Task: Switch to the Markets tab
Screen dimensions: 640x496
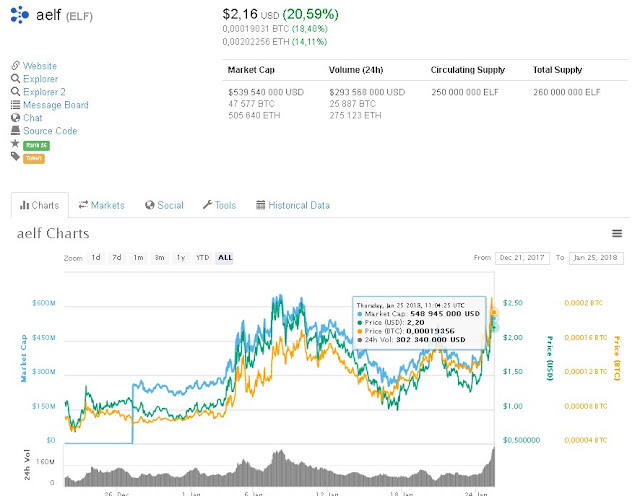Action: point(102,205)
